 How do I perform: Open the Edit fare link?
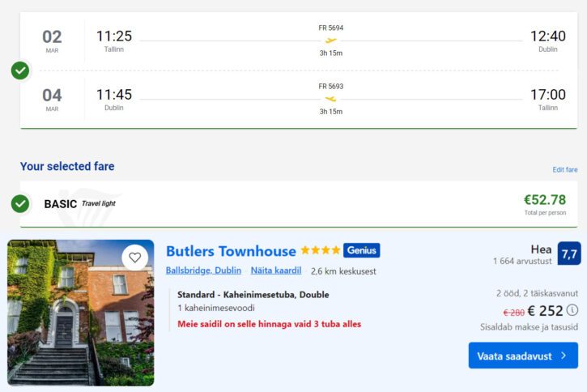point(565,169)
